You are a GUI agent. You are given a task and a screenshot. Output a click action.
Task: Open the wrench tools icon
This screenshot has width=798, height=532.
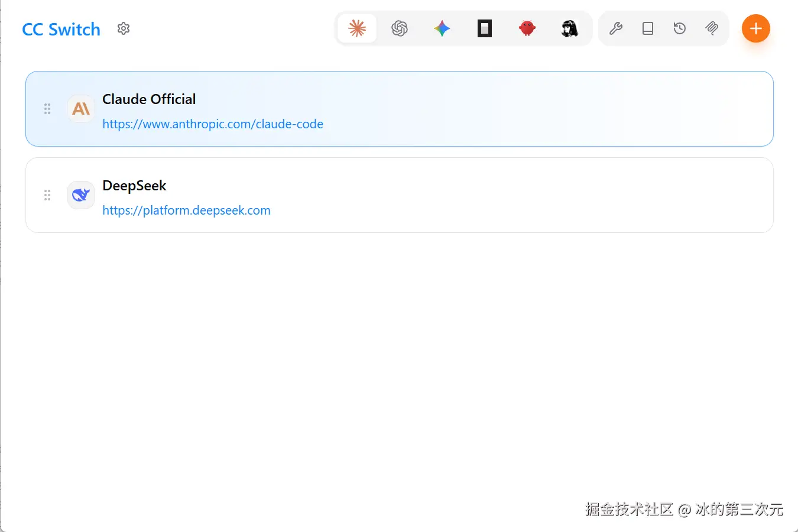[x=616, y=28]
